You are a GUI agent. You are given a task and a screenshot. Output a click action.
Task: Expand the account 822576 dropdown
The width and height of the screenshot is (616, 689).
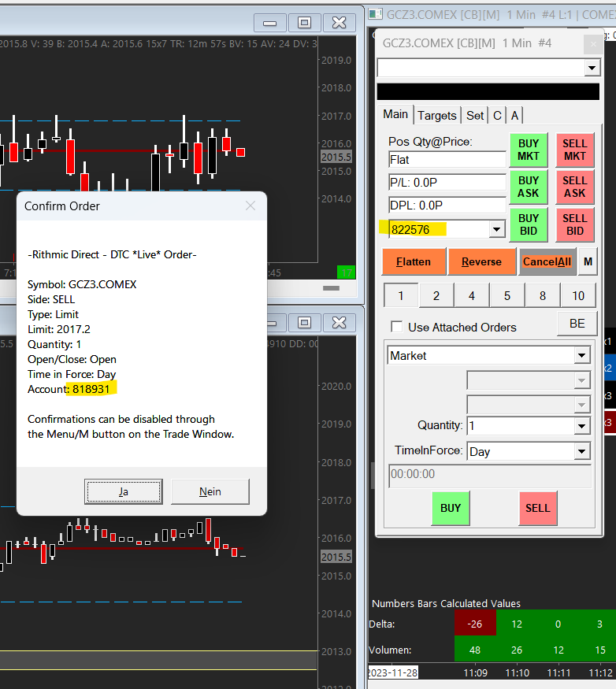point(497,229)
